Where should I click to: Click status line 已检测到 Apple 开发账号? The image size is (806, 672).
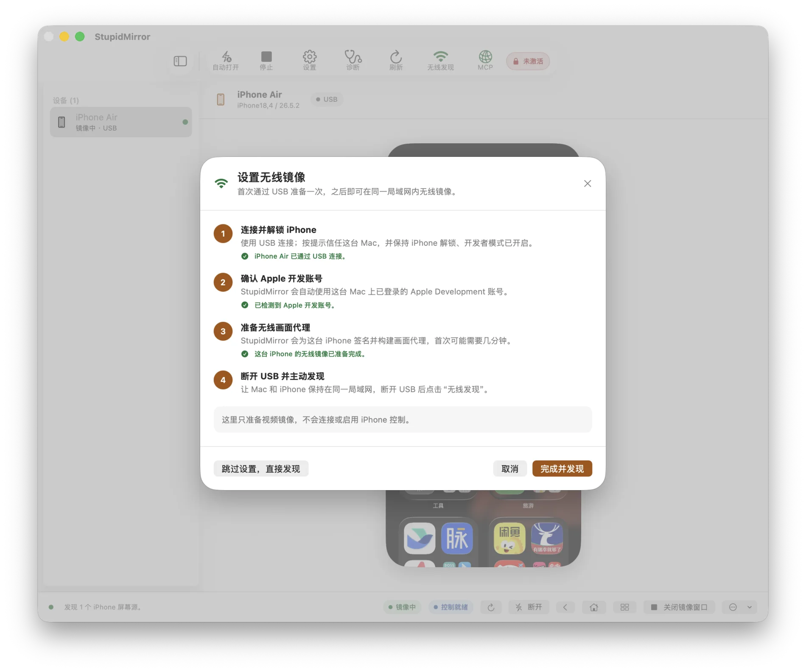pos(294,305)
